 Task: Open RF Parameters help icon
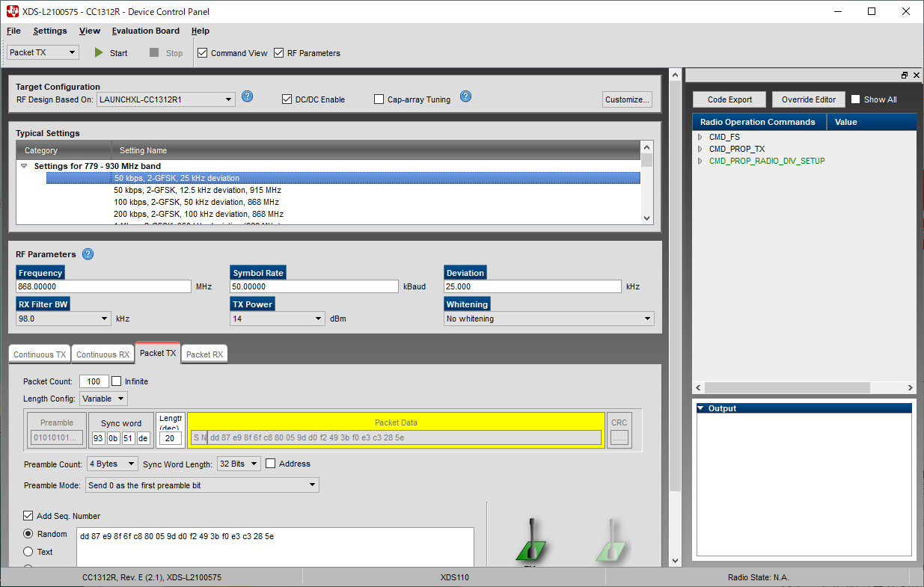[x=88, y=253]
